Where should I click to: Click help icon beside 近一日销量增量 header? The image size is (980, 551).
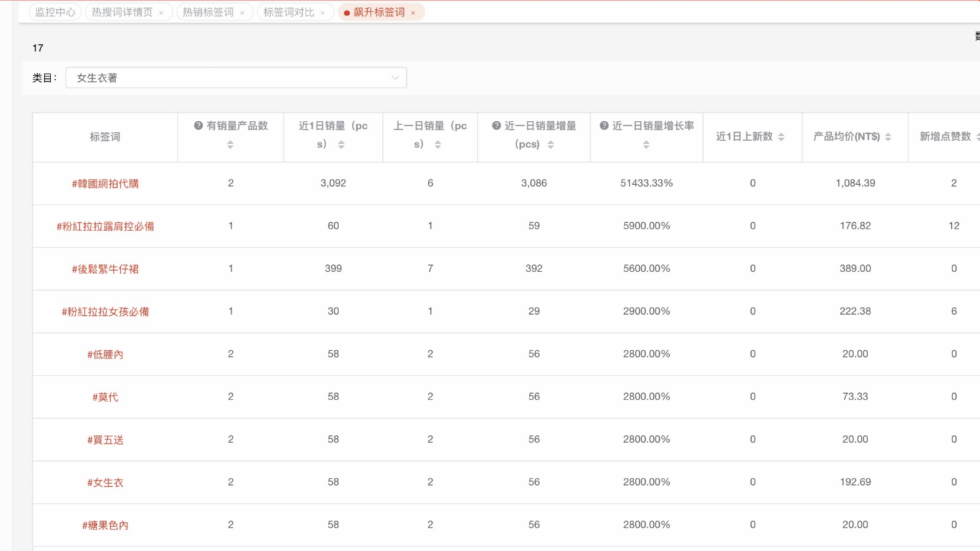point(497,126)
